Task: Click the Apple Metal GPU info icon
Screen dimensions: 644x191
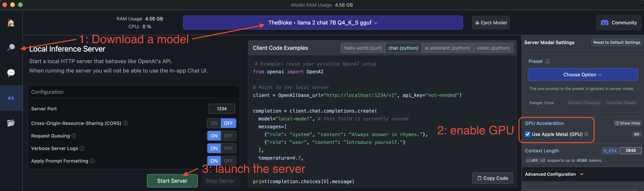Action: [586, 134]
